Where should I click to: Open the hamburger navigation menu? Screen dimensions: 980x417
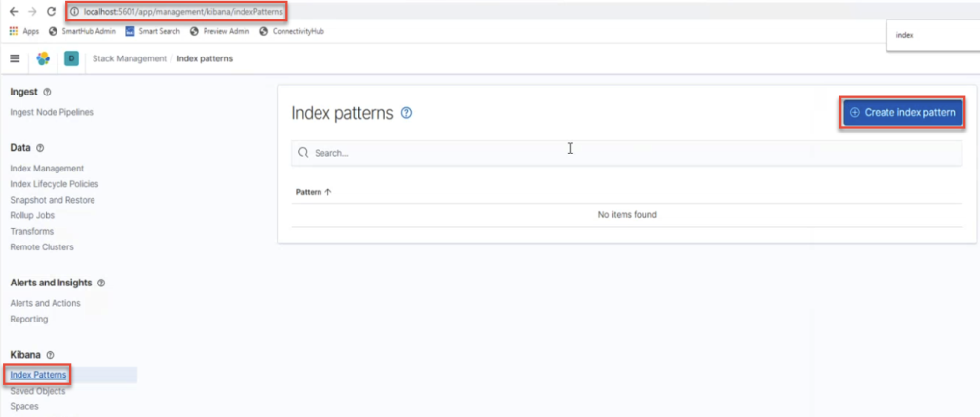click(x=15, y=58)
